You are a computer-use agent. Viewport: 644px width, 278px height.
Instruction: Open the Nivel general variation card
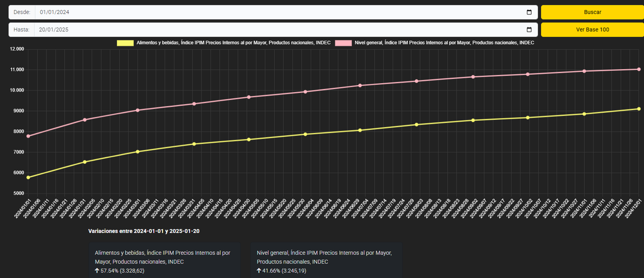326,261
